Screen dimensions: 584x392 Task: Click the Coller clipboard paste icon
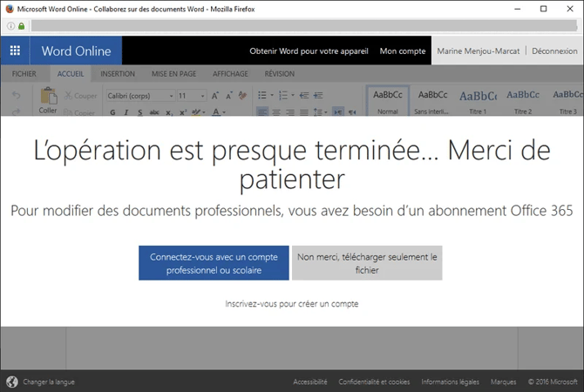pyautogui.click(x=49, y=96)
